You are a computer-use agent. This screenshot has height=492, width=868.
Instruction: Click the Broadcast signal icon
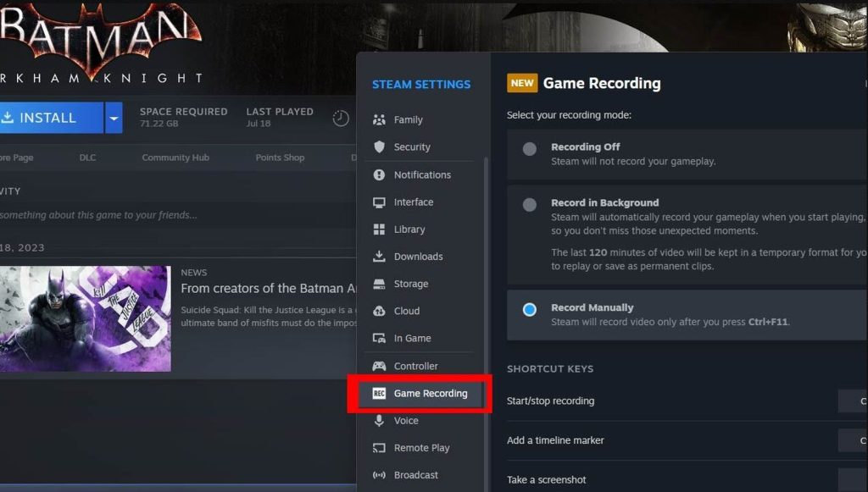pyautogui.click(x=379, y=475)
